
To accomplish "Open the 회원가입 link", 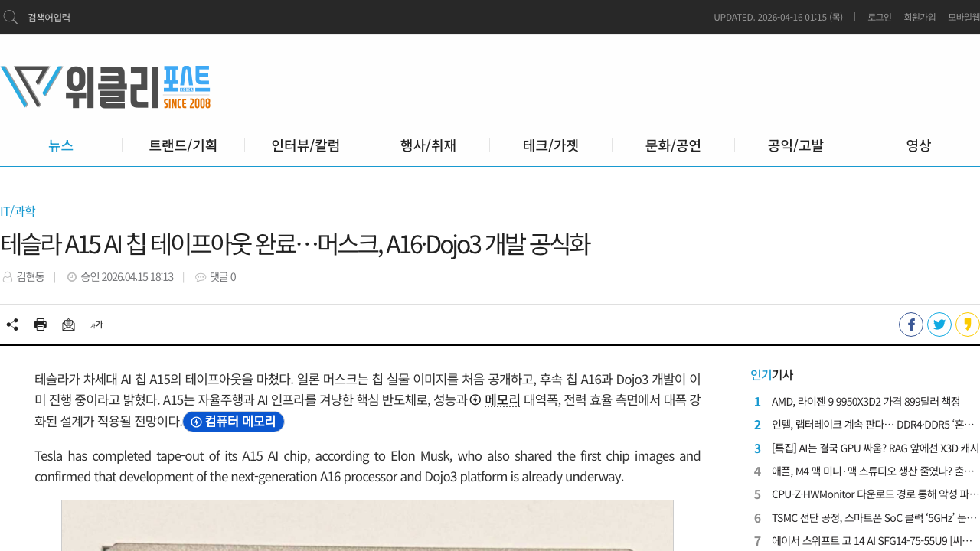I will click(x=920, y=17).
